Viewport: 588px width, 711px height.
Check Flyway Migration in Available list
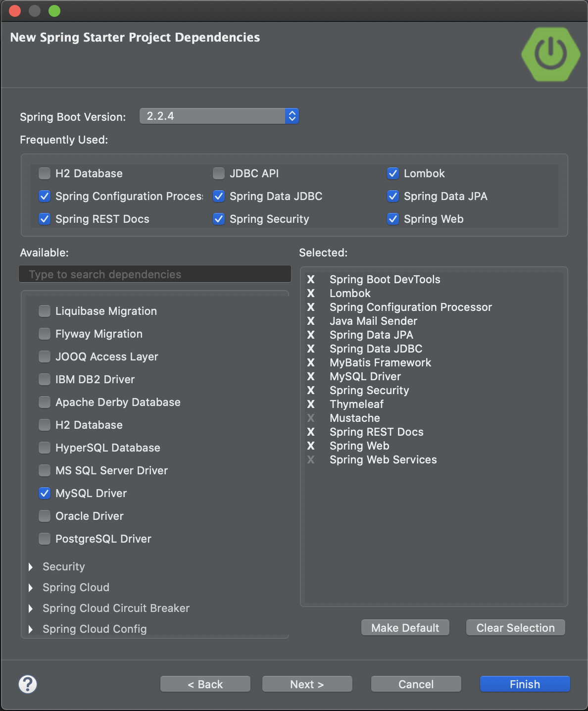pyautogui.click(x=45, y=334)
